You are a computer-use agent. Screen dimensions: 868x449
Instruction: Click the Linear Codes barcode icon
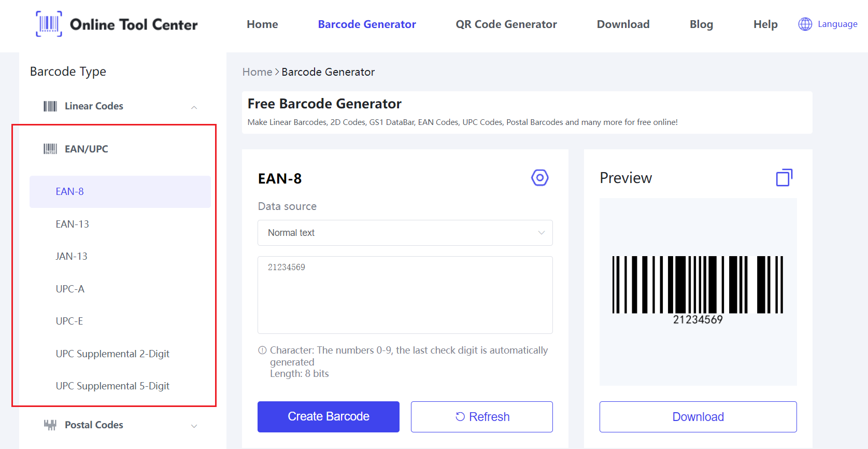point(50,106)
